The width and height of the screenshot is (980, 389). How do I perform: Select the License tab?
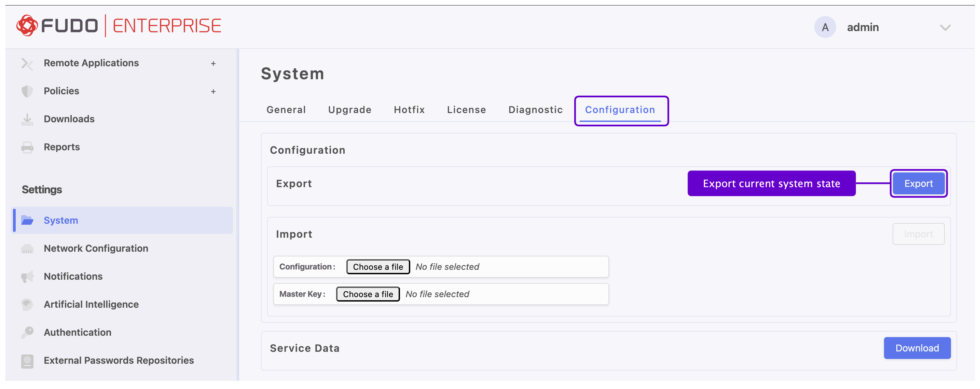pos(466,110)
